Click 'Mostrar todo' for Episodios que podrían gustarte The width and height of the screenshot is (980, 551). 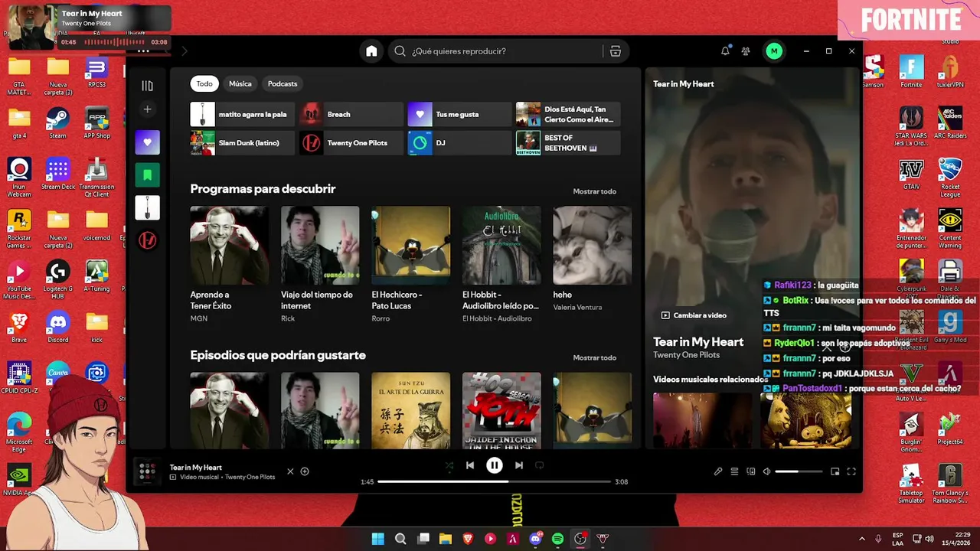[595, 357]
